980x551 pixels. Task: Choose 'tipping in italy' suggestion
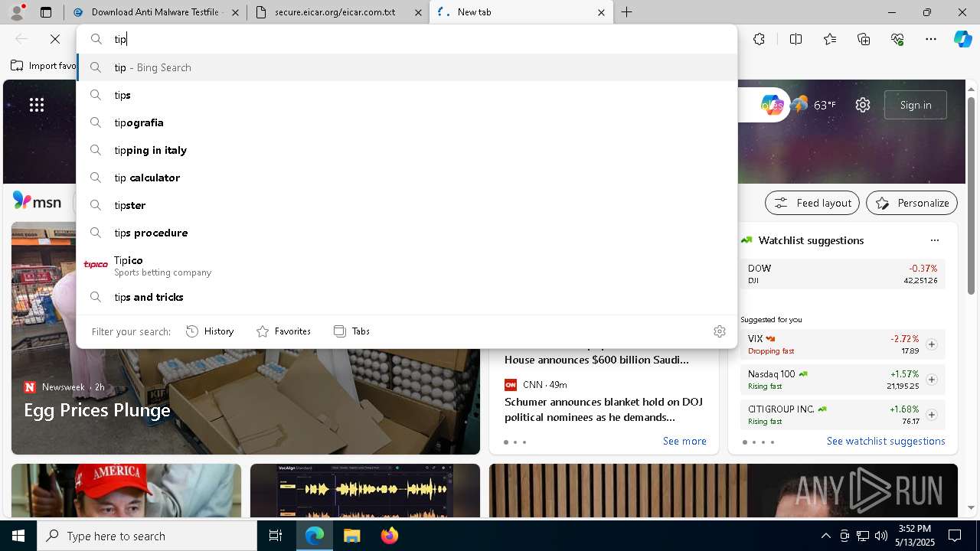[x=407, y=150]
